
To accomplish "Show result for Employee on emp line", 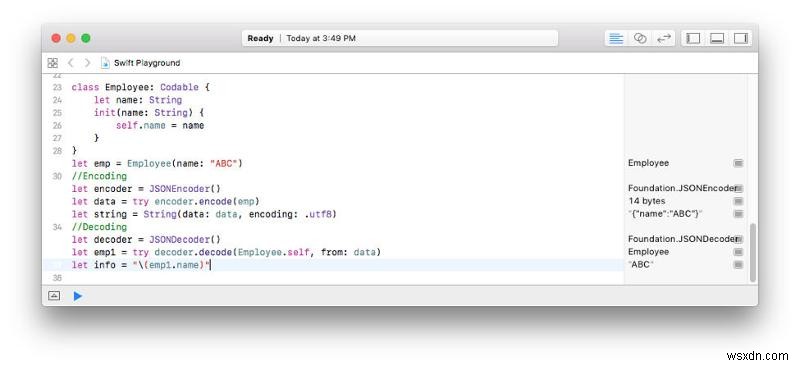I will click(738, 163).
